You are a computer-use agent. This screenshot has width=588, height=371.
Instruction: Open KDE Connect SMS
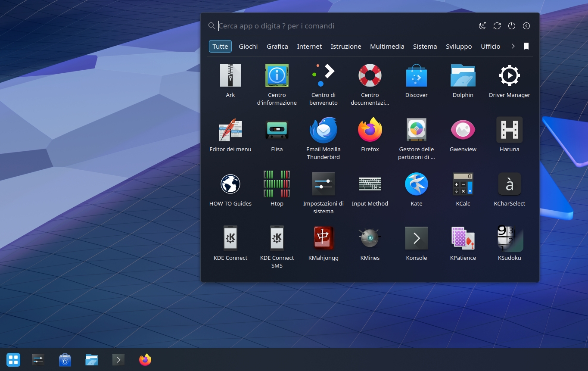point(277,247)
